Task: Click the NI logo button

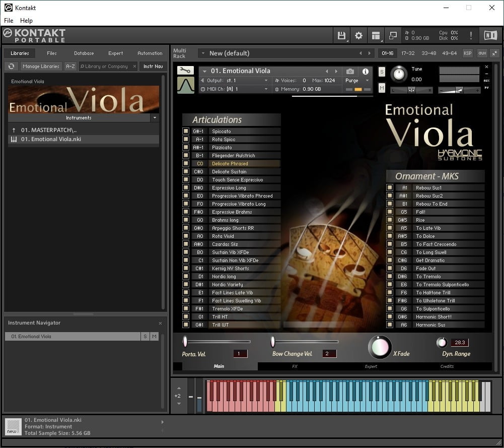Action: click(490, 35)
